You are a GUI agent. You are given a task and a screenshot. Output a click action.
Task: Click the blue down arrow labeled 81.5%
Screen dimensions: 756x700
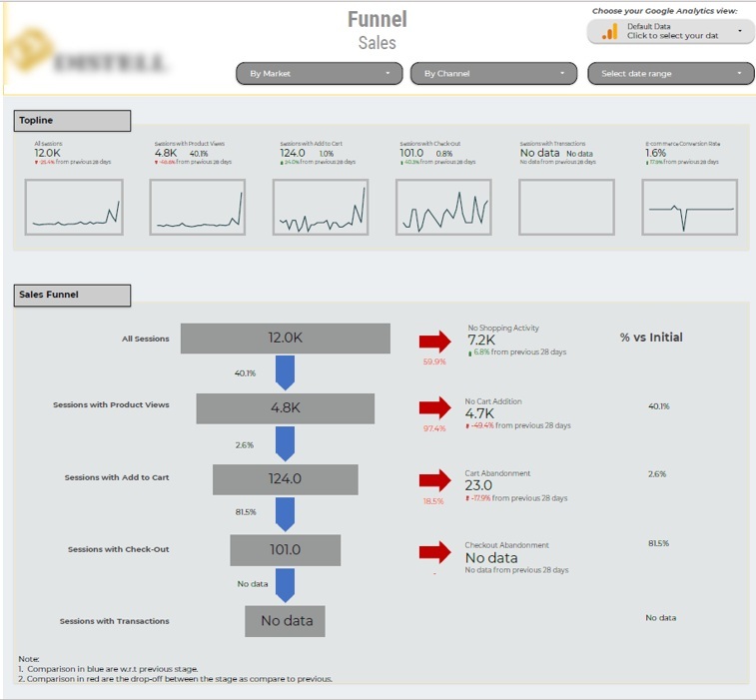tap(285, 514)
